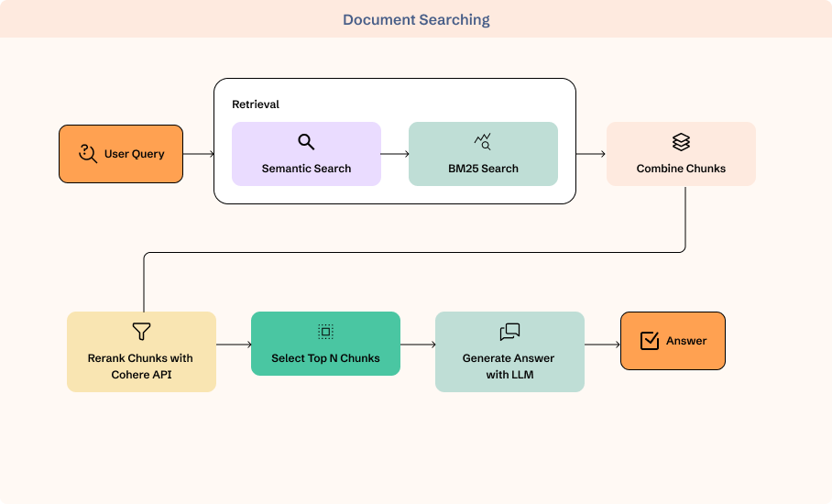The width and height of the screenshot is (832, 504).
Task: Click the 'with LLM' text in Generate box
Action: 509,375
